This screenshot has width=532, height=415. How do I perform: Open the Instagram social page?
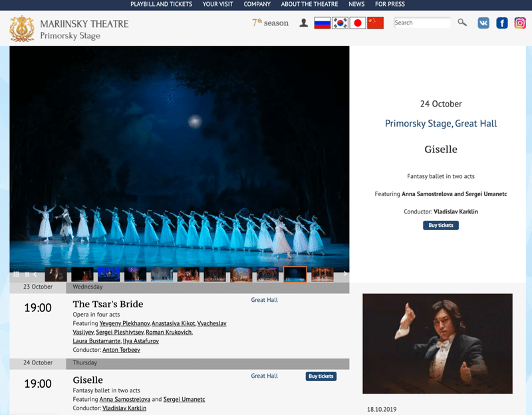point(520,23)
